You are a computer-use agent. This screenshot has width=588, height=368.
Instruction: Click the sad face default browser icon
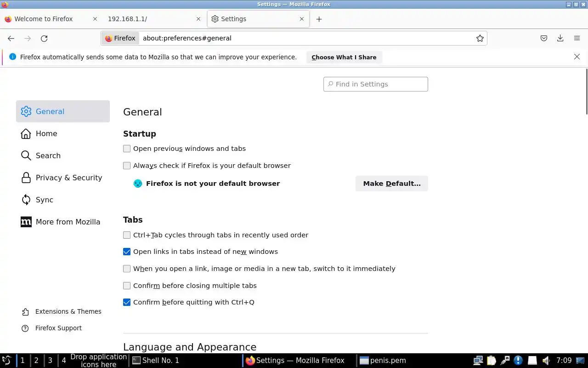[x=138, y=184]
